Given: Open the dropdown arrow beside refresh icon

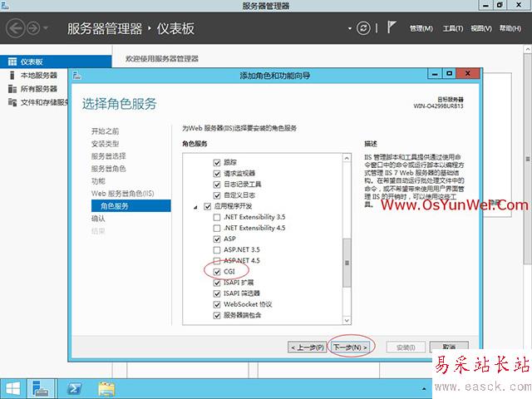Looking at the screenshot, I should tap(350, 28).
